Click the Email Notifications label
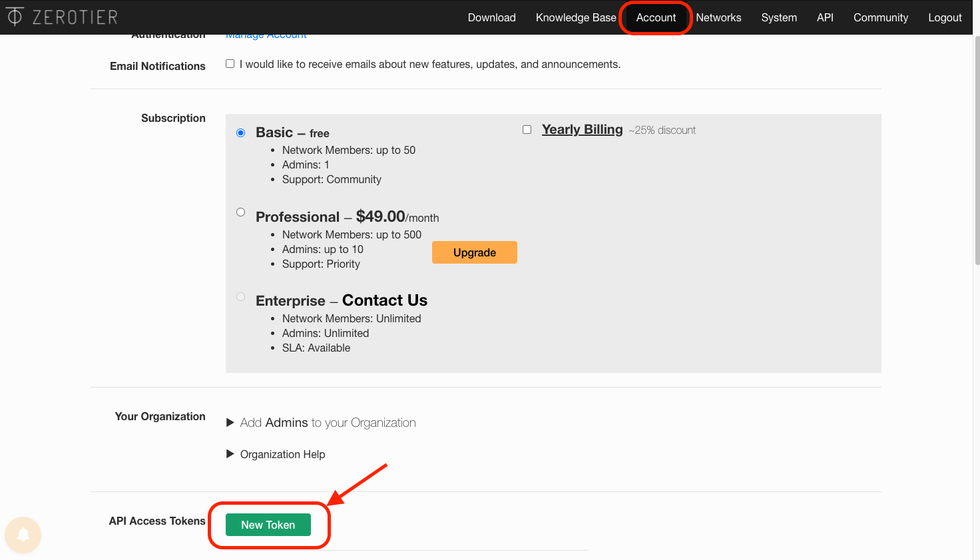 tap(158, 66)
